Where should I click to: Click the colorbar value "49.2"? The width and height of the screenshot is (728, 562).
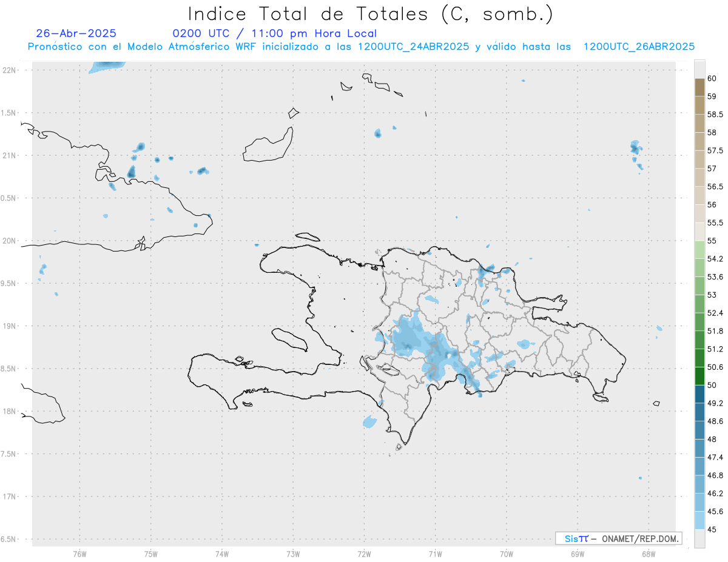tap(715, 403)
